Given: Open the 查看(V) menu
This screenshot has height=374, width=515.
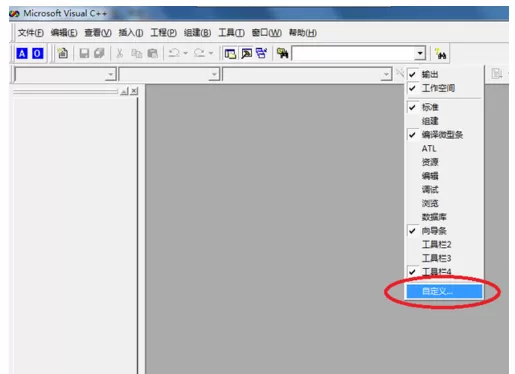Looking at the screenshot, I should pyautogui.click(x=98, y=33).
